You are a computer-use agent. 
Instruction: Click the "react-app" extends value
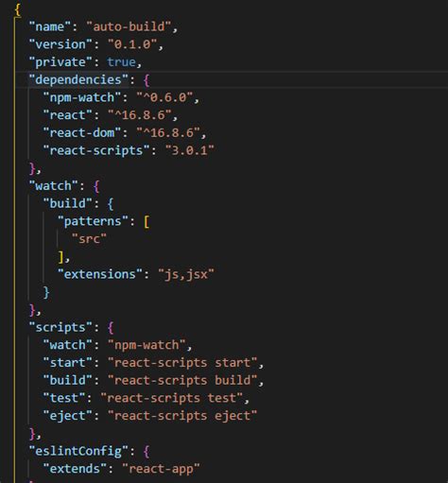click(x=161, y=469)
